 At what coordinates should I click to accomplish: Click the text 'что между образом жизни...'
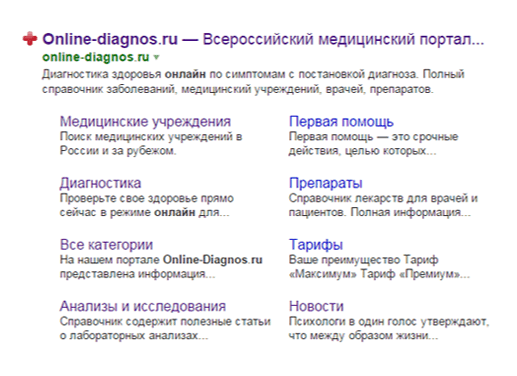coord(363,335)
